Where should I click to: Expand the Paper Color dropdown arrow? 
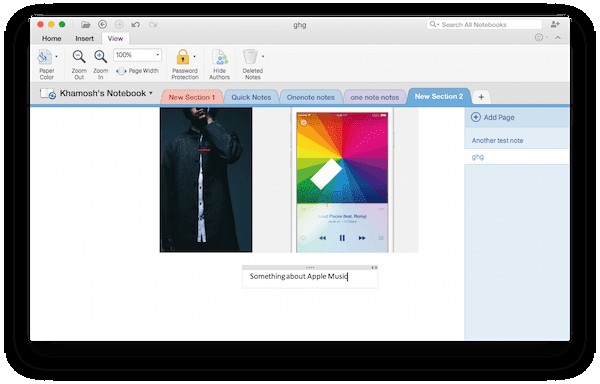(x=57, y=57)
